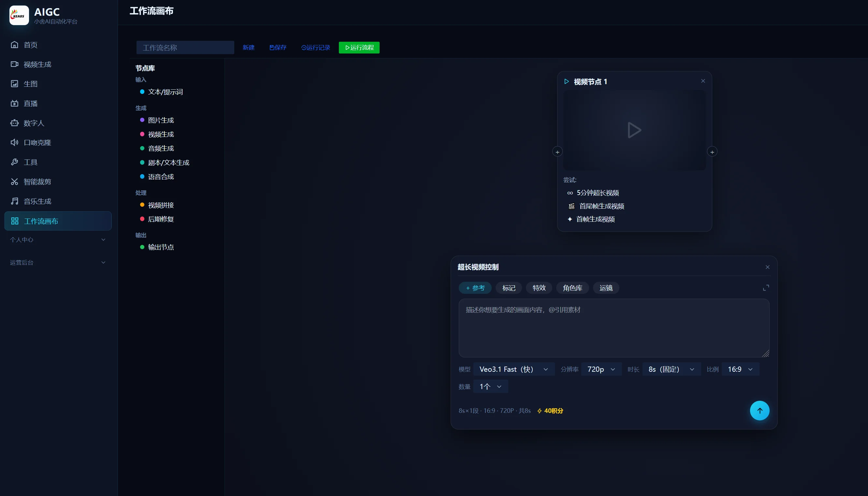Click the 特效 chip
Screen dimensions: 868x496
(539, 288)
